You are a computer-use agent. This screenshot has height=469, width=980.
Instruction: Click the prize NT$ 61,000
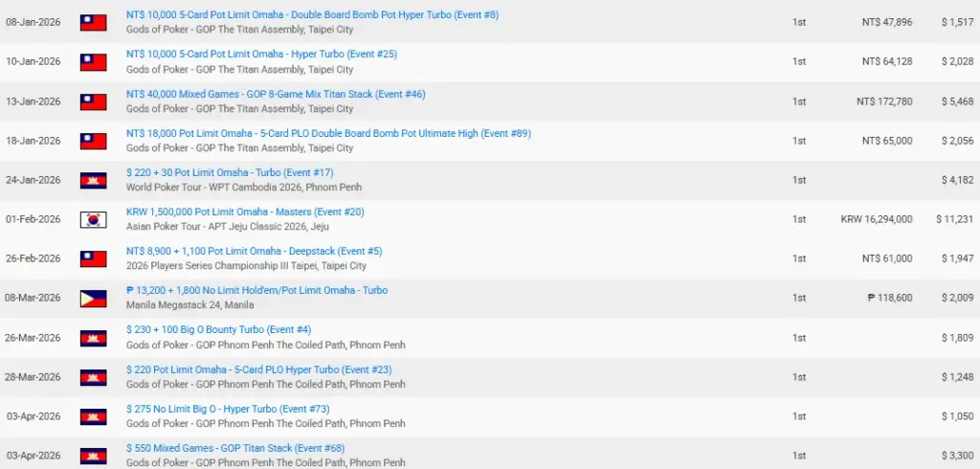[x=887, y=258]
